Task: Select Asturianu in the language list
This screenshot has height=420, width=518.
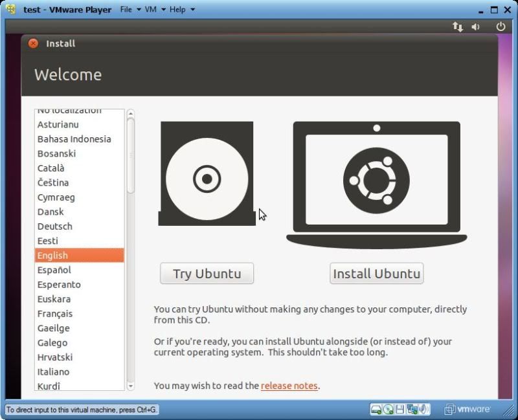Action: (x=79, y=124)
